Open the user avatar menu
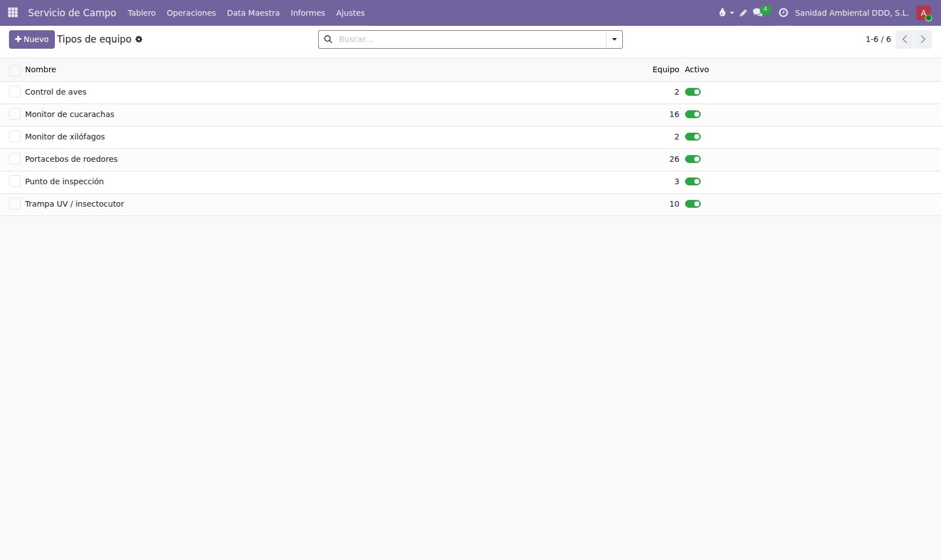This screenshot has width=941, height=560. tap(924, 13)
